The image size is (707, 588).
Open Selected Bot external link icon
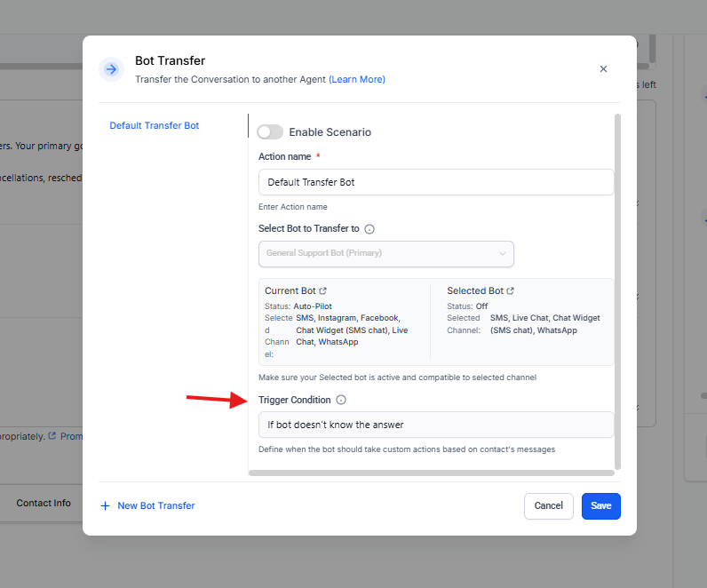pos(511,291)
